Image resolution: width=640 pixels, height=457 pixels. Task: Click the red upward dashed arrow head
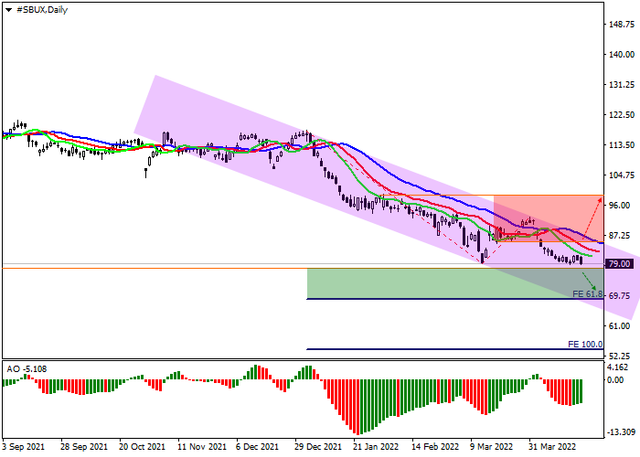pyautogui.click(x=600, y=200)
